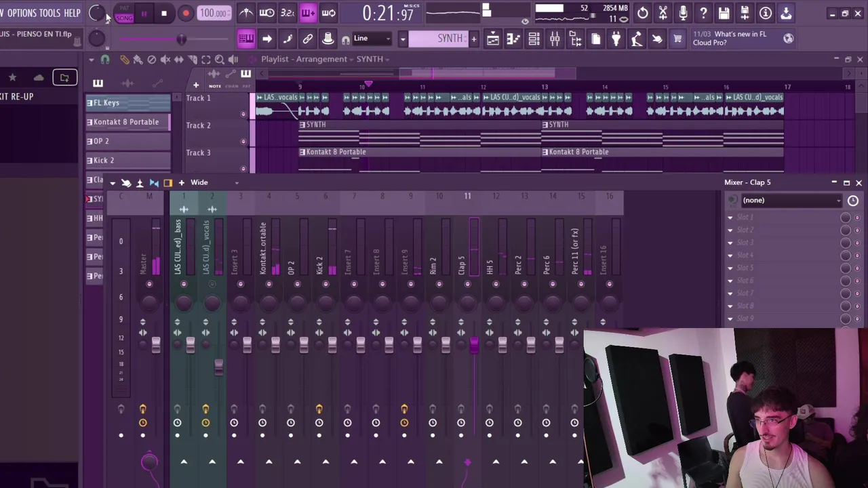Select the Playlist zoom tool
This screenshot has height=488, width=868.
(x=219, y=60)
